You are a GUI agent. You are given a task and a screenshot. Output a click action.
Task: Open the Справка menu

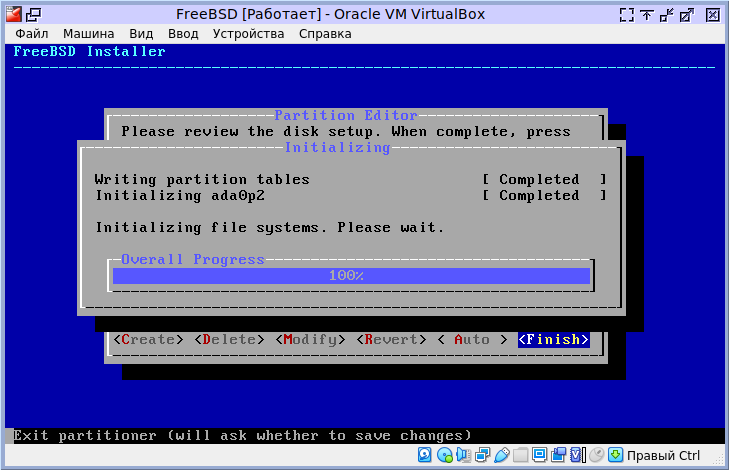[325, 34]
